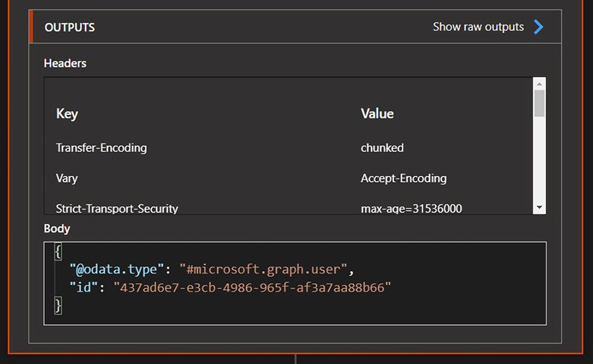Click the blue chevron beside Show raw outputs
Image resolution: width=593 pixels, height=364 pixels.
pos(538,27)
